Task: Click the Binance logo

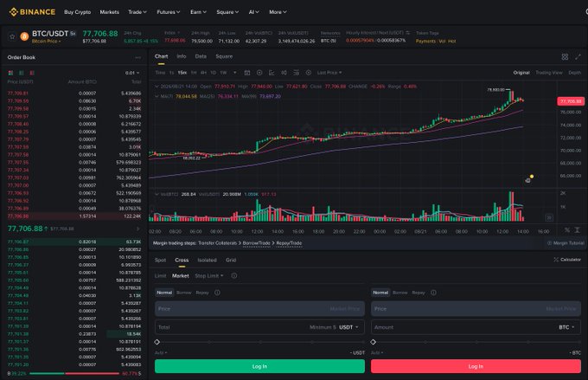Action: click(x=32, y=12)
